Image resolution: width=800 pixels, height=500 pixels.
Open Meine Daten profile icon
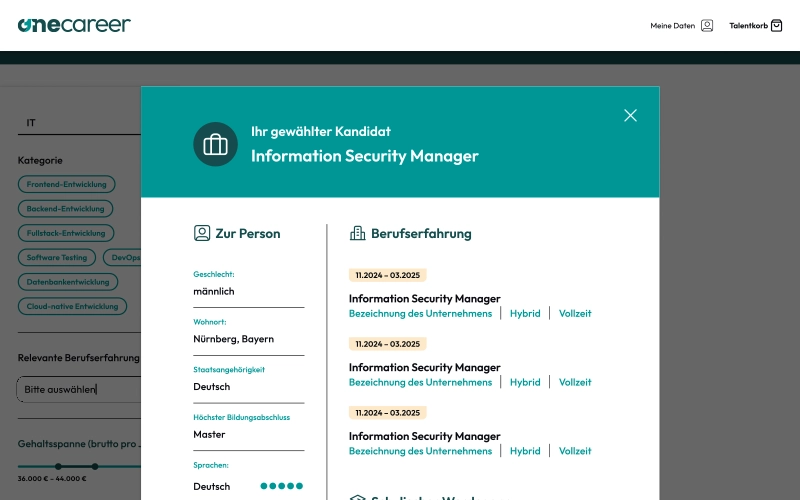pos(707,26)
